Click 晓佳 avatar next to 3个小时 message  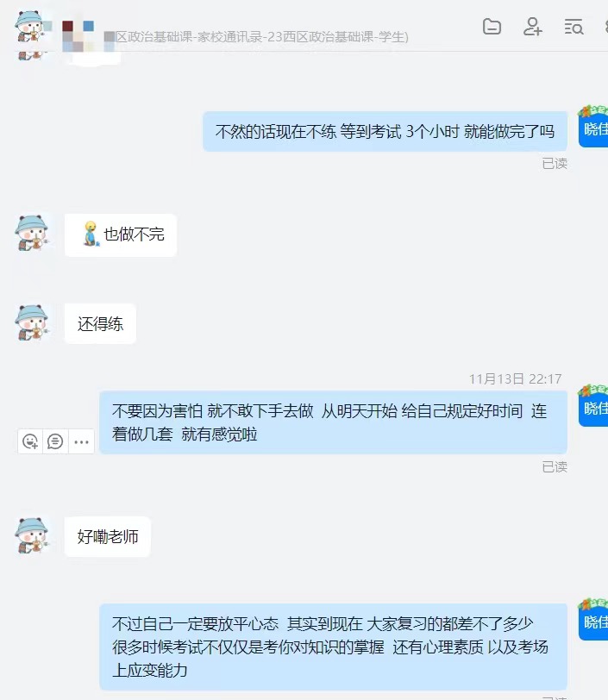pyautogui.click(x=593, y=127)
